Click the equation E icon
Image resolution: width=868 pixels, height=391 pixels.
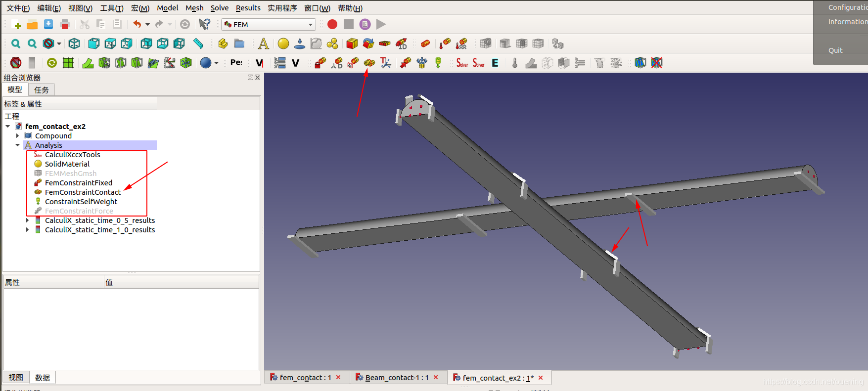coord(495,63)
